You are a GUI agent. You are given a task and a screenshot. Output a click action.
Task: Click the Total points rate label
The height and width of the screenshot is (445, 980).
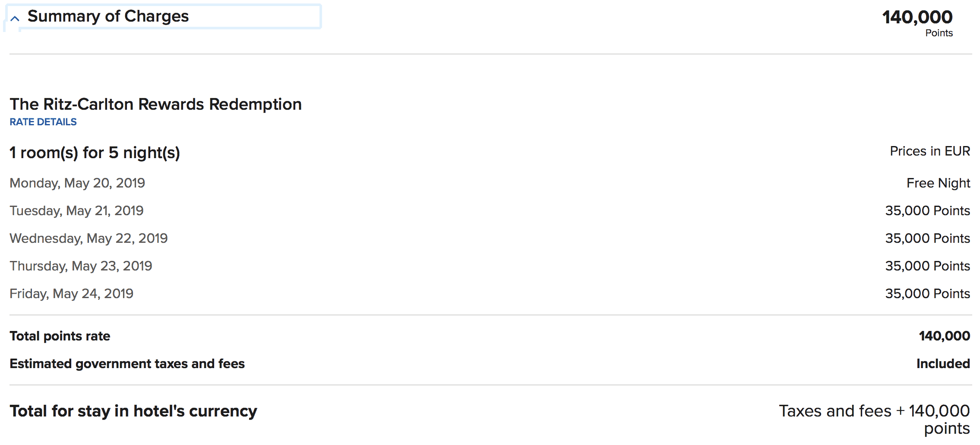(60, 336)
